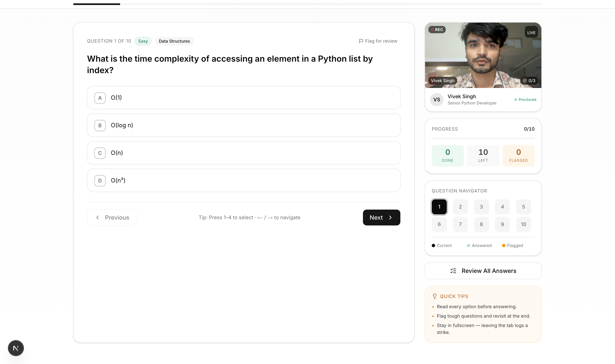The width and height of the screenshot is (615, 364).
Task: Go to question 1 in the navigator
Action: 439,207
